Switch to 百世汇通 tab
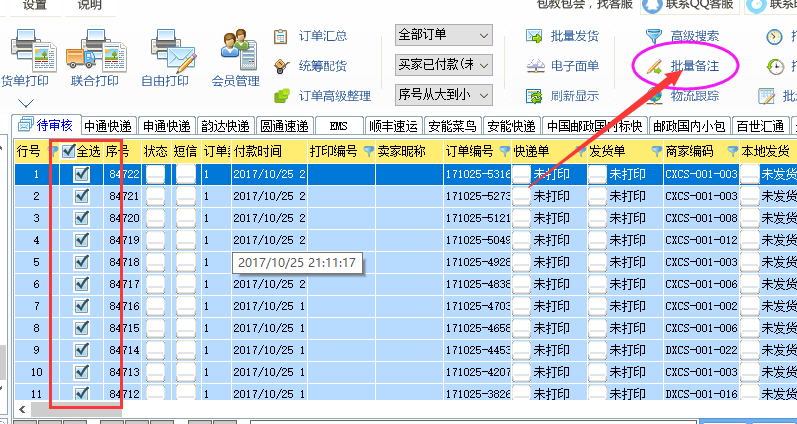Viewport: 797px width, 424px height. pos(760,126)
